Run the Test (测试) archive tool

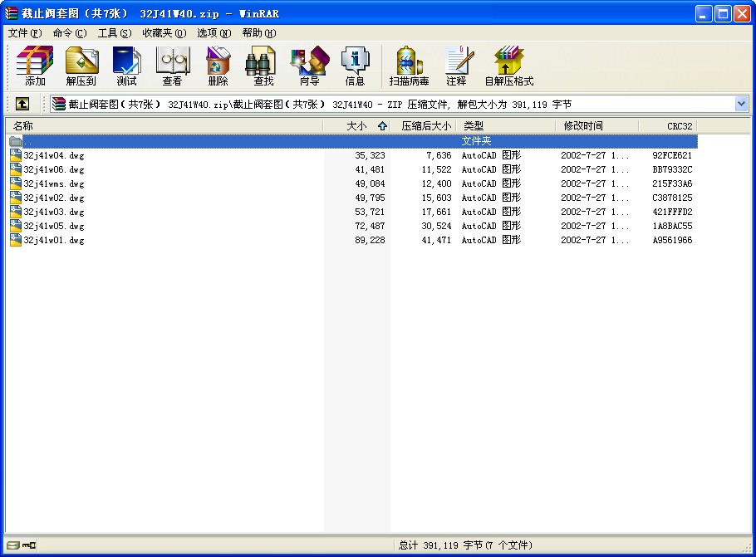(126, 66)
